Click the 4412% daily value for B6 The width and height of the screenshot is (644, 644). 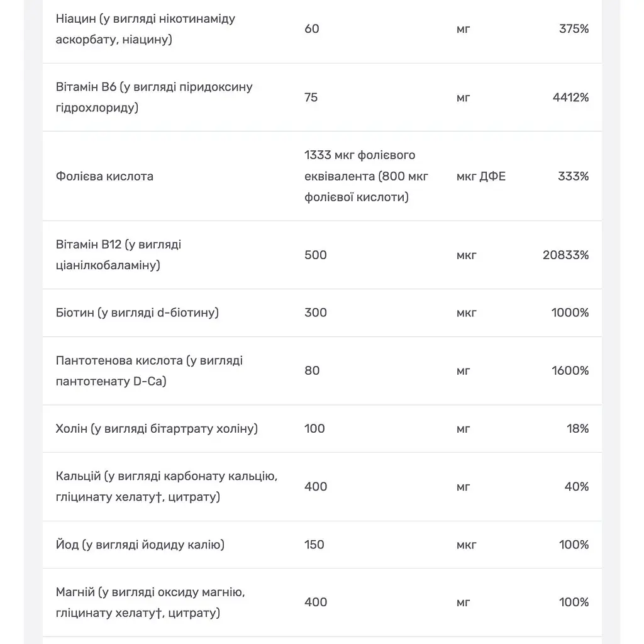click(x=570, y=97)
